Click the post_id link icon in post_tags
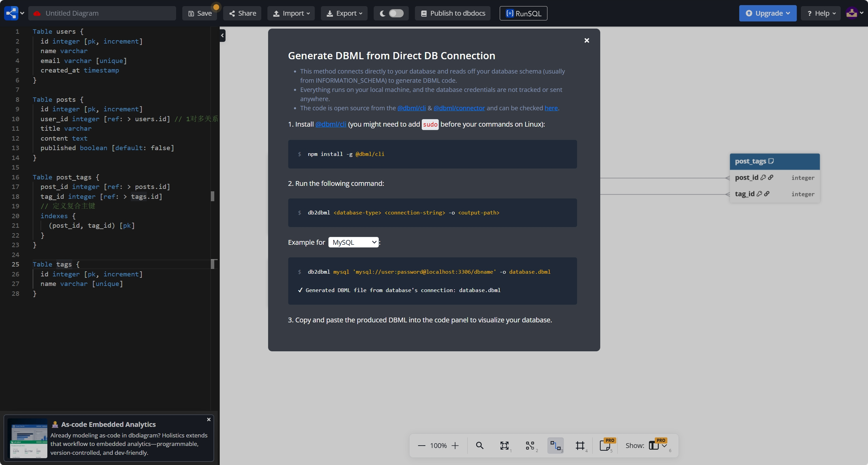The image size is (868, 465). coord(770,177)
